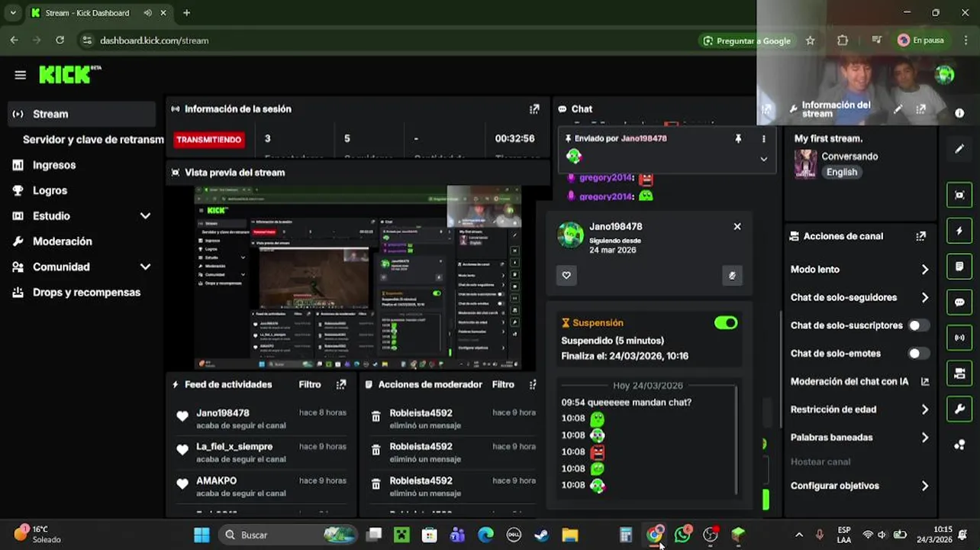Toggle the Suspensión switch off

[726, 323]
